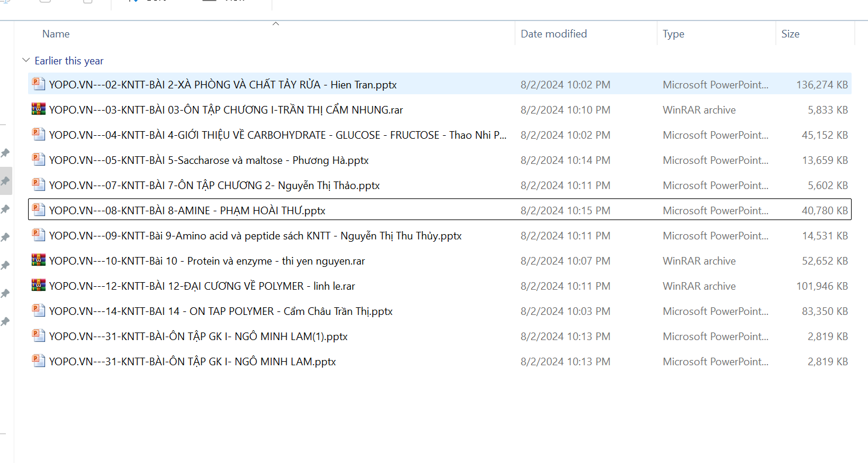Click WinRAR archive type of Protein và enzyme
868x463 pixels.
(699, 261)
